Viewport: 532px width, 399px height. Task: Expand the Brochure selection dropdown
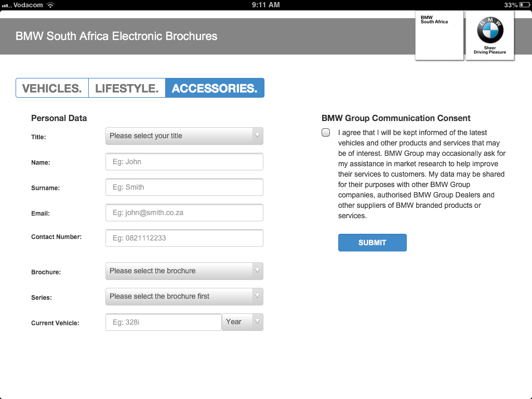[184, 271]
